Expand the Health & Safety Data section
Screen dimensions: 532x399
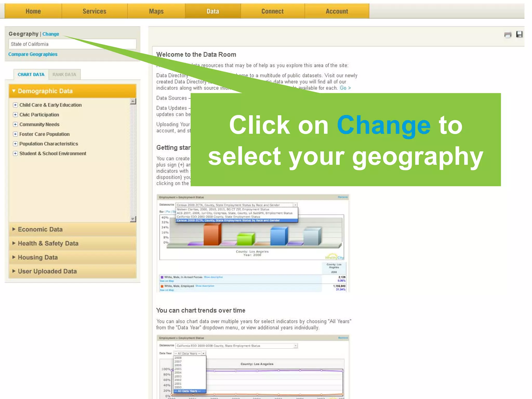(72, 243)
